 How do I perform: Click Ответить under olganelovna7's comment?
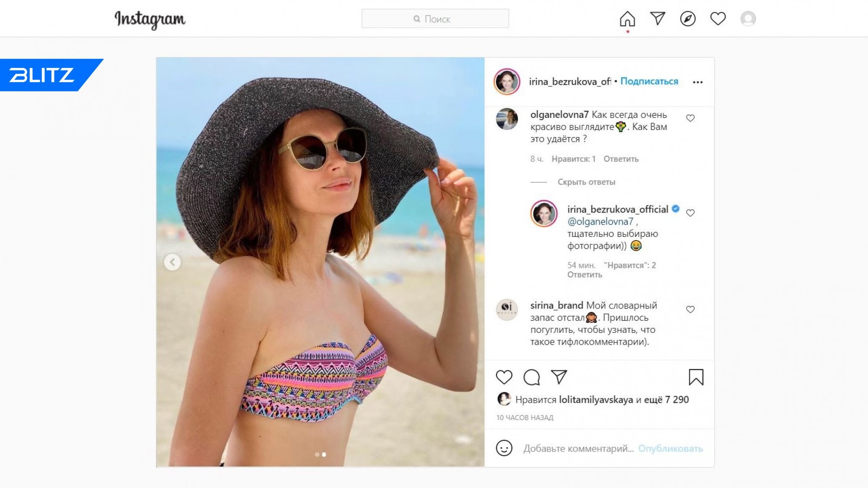[x=621, y=159]
